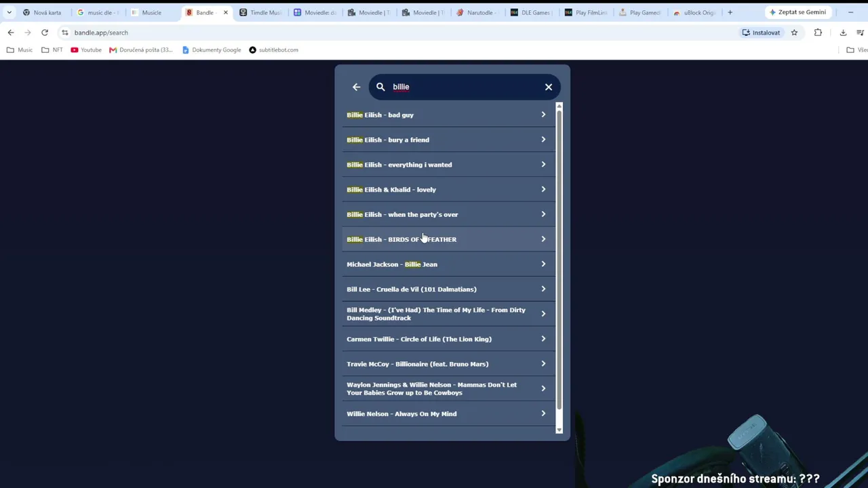Choose 'The Time of My Life' result

click(x=448, y=314)
